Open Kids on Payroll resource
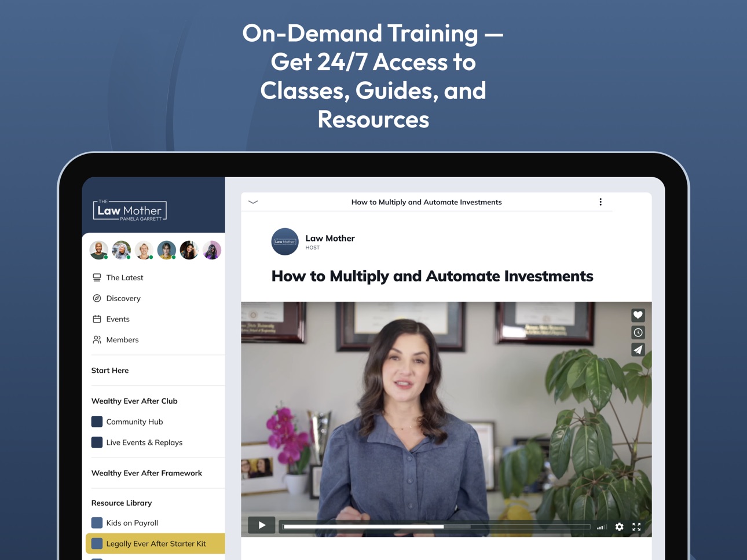 (132, 523)
